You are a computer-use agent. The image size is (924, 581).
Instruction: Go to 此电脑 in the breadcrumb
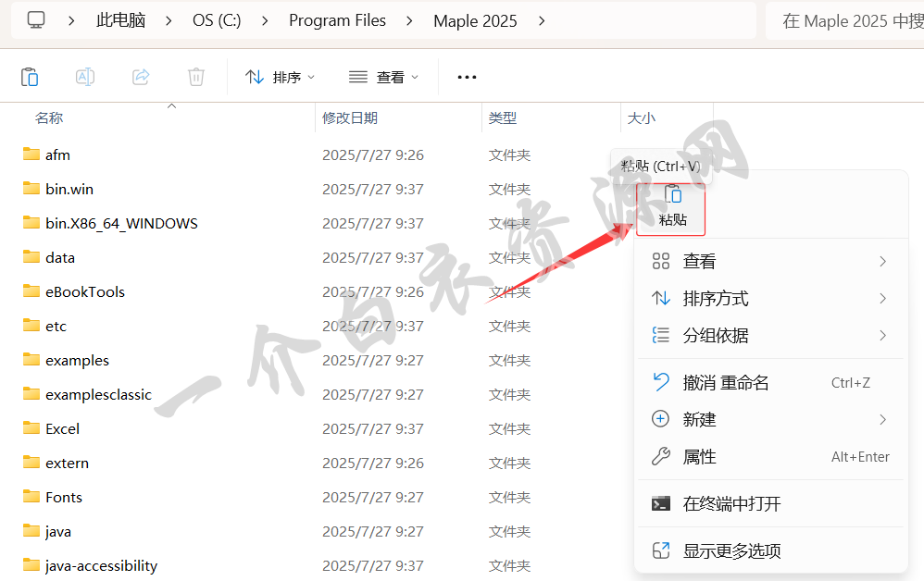pyautogui.click(x=120, y=20)
